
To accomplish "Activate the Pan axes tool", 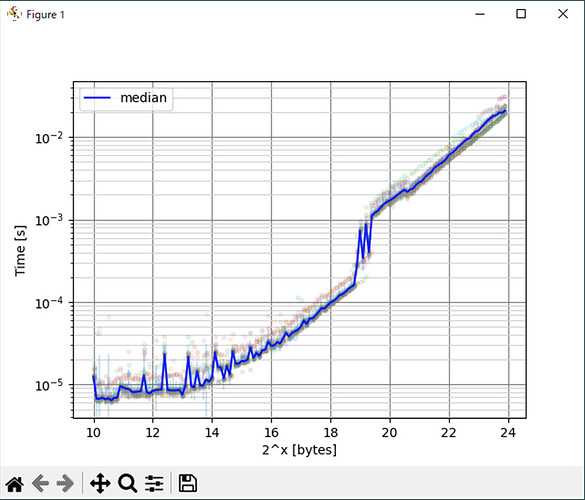I will click(x=100, y=484).
